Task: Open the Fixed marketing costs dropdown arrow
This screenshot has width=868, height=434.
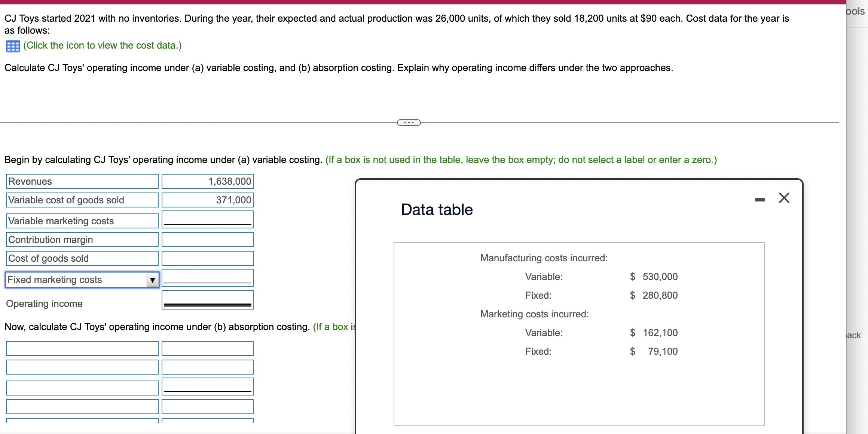Action: coord(152,280)
